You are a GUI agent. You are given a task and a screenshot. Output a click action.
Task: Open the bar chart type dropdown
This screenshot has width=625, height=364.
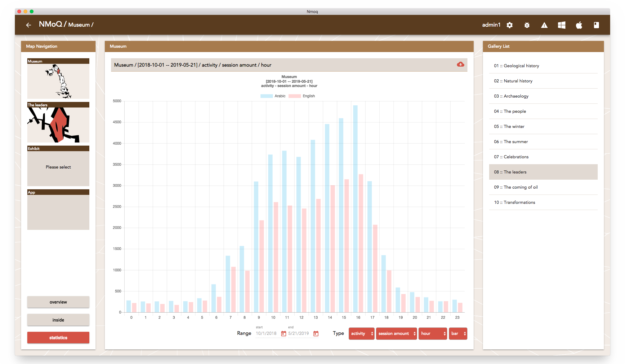[458, 334]
